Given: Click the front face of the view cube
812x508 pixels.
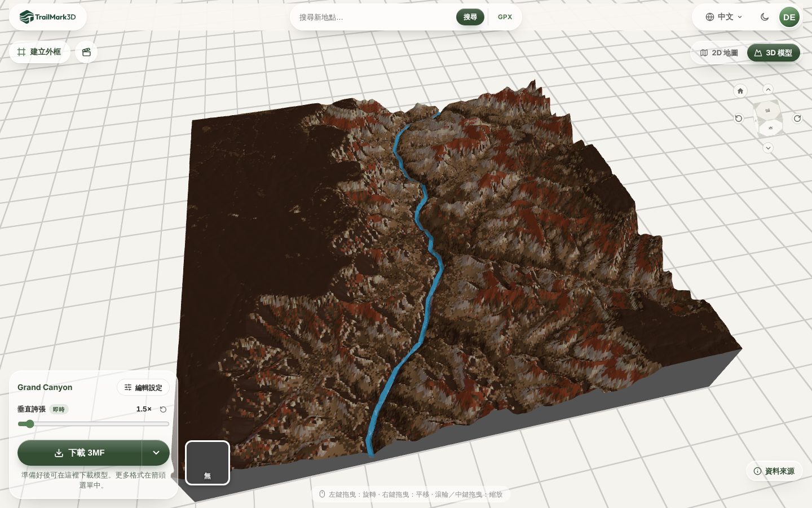Looking at the screenshot, I should 770,128.
